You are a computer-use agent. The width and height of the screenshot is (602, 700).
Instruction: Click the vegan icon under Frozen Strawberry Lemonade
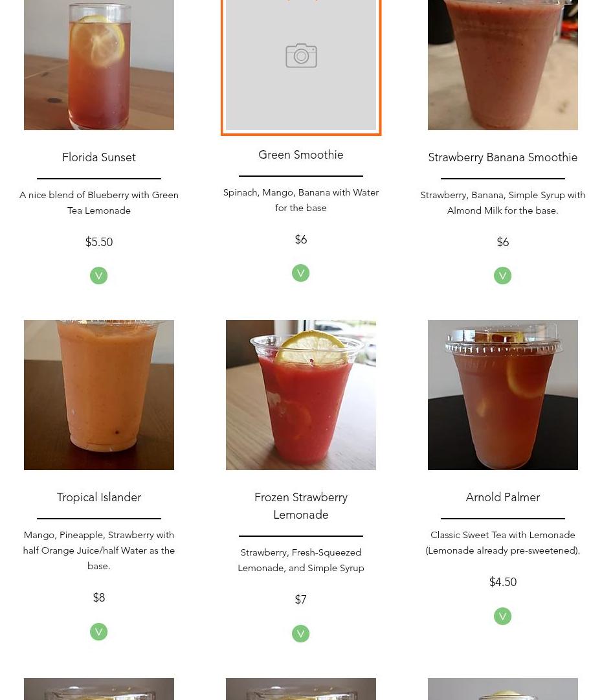(300, 633)
